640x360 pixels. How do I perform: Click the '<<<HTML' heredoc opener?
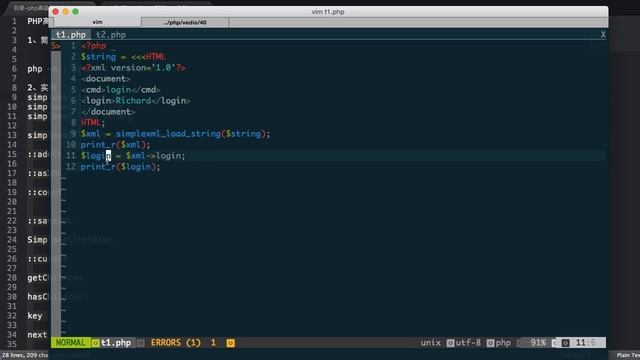click(149, 57)
